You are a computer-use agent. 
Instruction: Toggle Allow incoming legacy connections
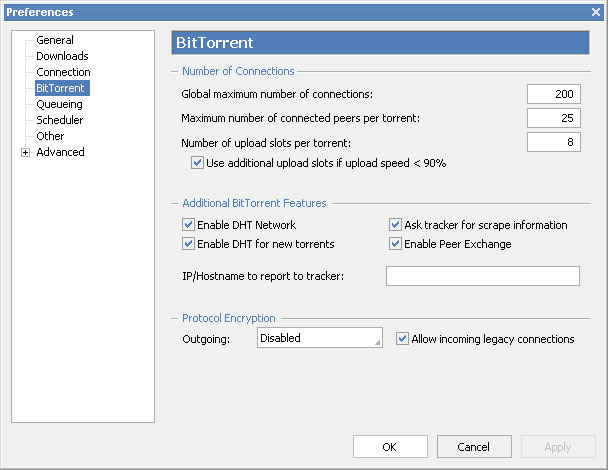coord(402,339)
